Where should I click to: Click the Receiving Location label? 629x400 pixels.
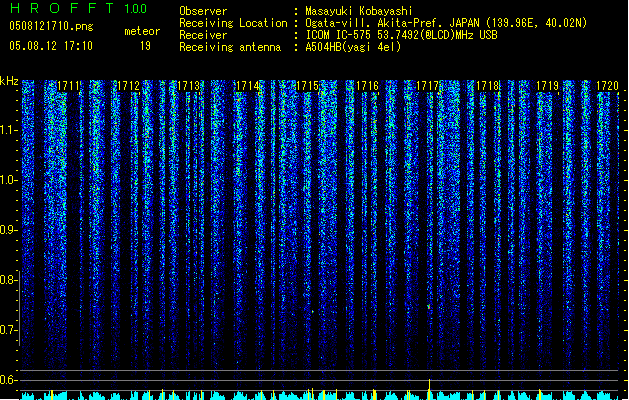coord(233,23)
